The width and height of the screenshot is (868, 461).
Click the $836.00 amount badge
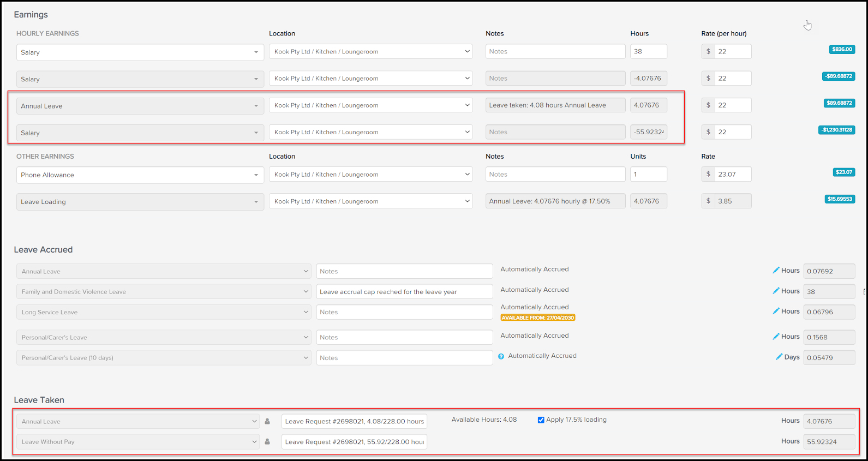tap(842, 49)
